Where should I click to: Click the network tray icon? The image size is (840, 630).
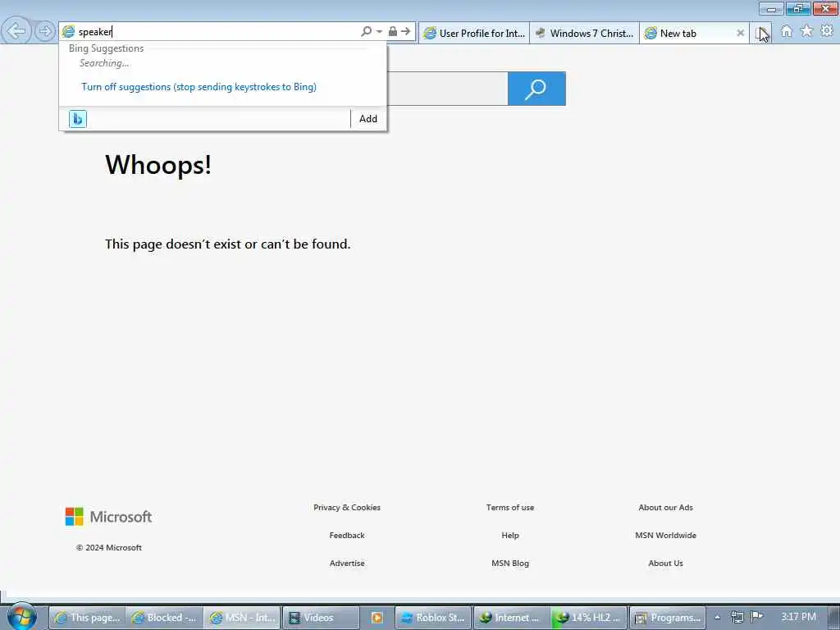[x=737, y=618]
